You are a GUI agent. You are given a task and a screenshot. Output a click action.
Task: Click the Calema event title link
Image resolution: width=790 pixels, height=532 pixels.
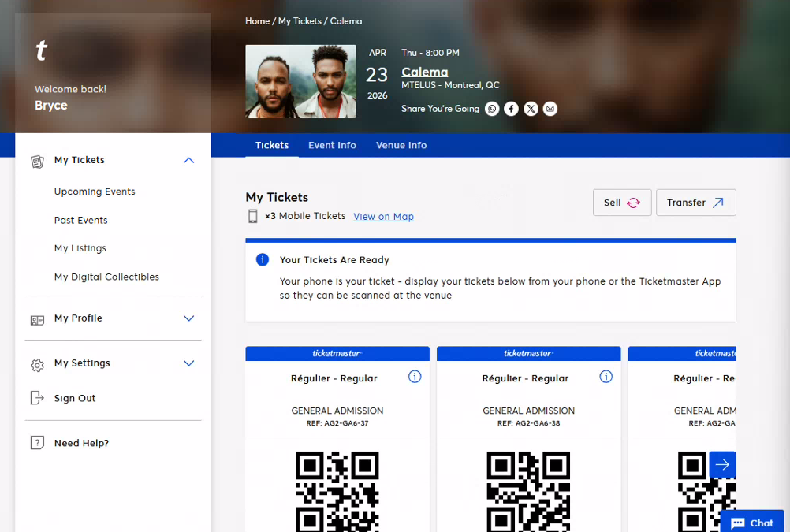[425, 72]
